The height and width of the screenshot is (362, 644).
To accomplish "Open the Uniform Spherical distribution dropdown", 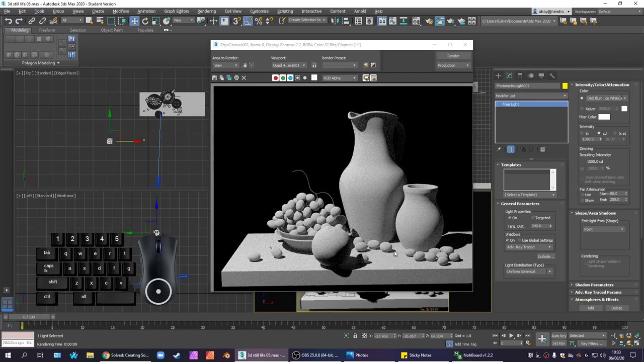I will [529, 271].
